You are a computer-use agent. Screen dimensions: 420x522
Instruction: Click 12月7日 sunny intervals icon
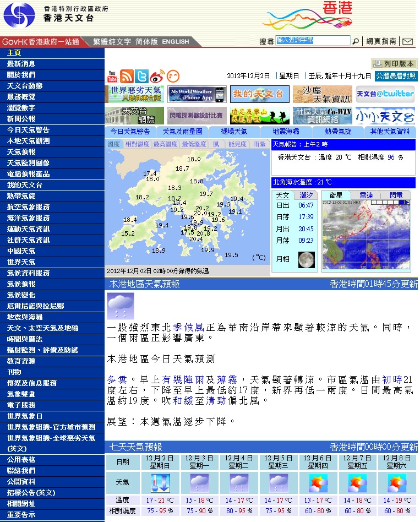click(x=357, y=483)
